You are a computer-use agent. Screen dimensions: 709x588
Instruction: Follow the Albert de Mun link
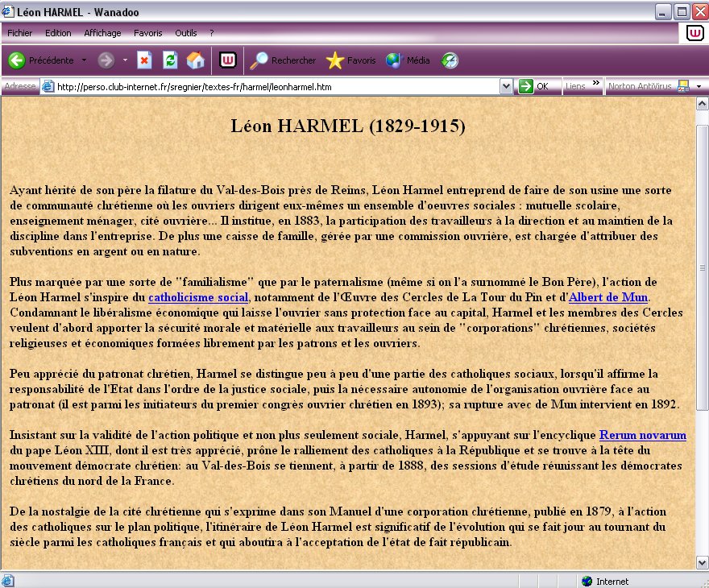coord(608,297)
